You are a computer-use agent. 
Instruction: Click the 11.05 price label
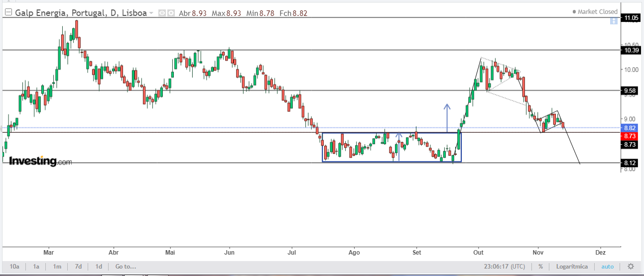631,18
